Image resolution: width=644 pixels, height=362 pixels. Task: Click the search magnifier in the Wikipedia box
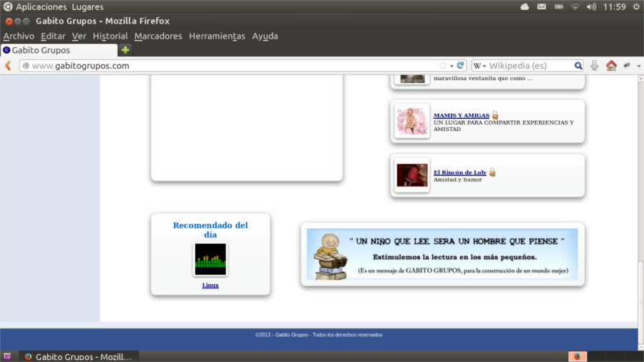click(x=578, y=66)
